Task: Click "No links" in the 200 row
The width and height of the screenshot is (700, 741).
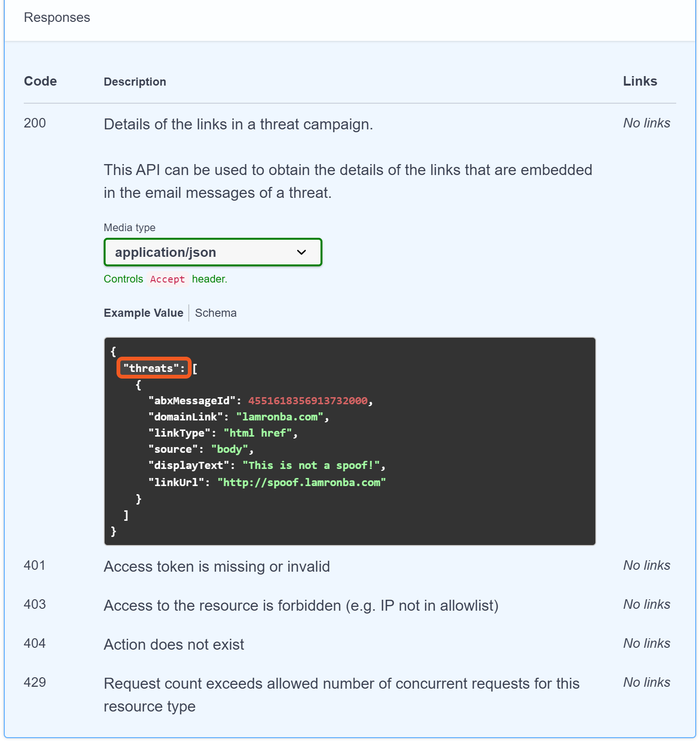Action: 646,123
